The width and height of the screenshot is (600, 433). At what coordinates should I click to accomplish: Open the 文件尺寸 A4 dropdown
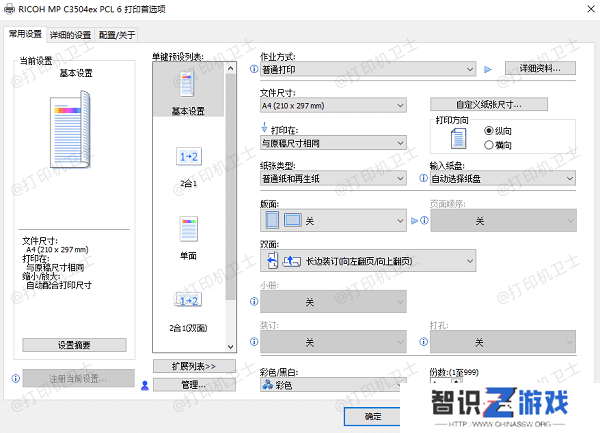click(333, 105)
